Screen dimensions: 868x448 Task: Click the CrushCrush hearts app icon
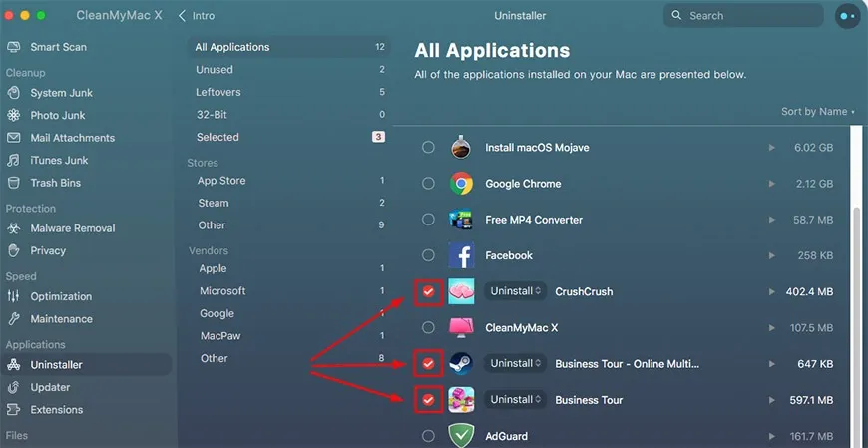click(x=461, y=291)
